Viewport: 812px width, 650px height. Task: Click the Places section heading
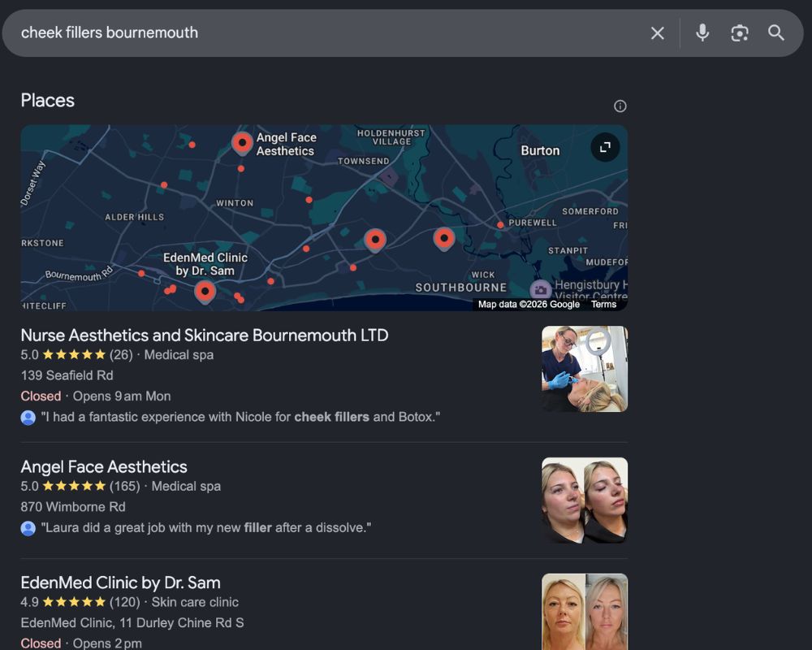pyautogui.click(x=48, y=101)
